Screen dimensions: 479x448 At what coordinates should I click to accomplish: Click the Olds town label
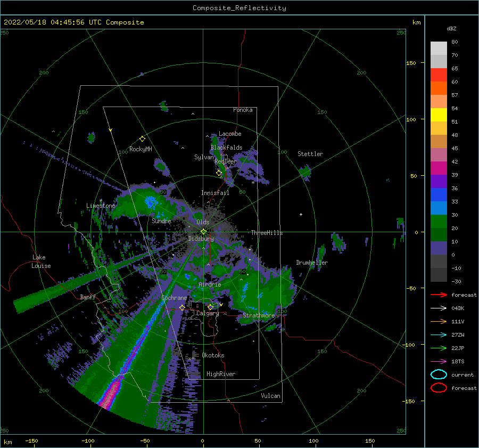tap(203, 222)
